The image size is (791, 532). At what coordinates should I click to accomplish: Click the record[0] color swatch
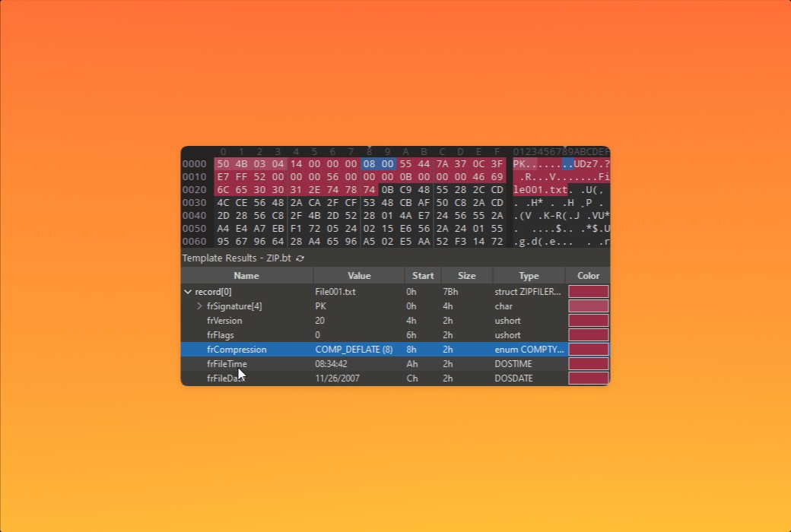coord(587,291)
